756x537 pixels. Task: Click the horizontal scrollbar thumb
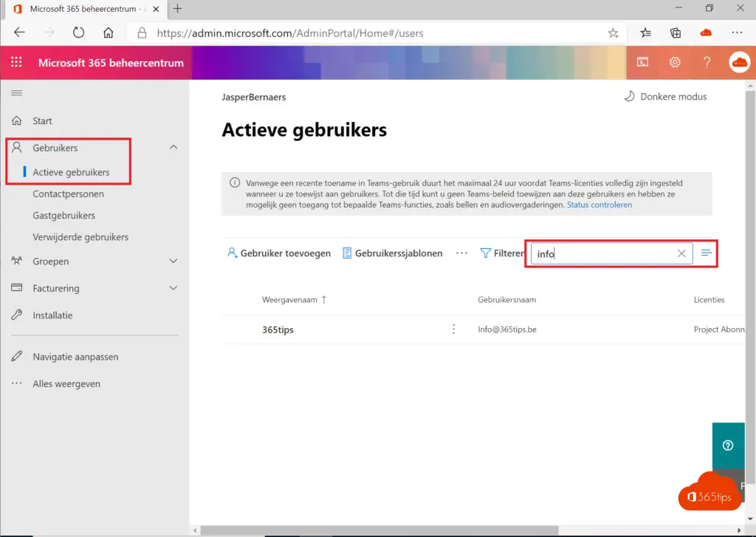pyautogui.click(x=379, y=530)
